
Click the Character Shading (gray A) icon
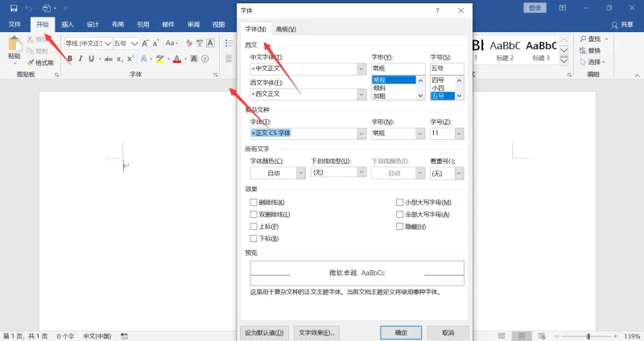(x=194, y=59)
